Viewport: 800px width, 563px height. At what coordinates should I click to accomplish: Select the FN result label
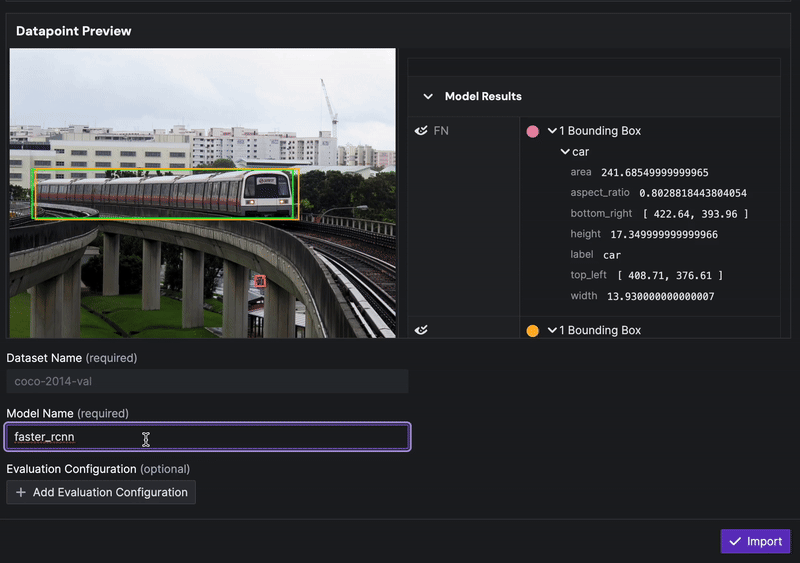(x=441, y=131)
